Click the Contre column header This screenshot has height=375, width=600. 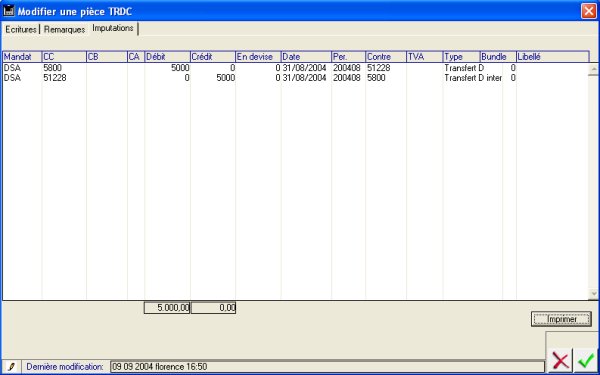386,57
